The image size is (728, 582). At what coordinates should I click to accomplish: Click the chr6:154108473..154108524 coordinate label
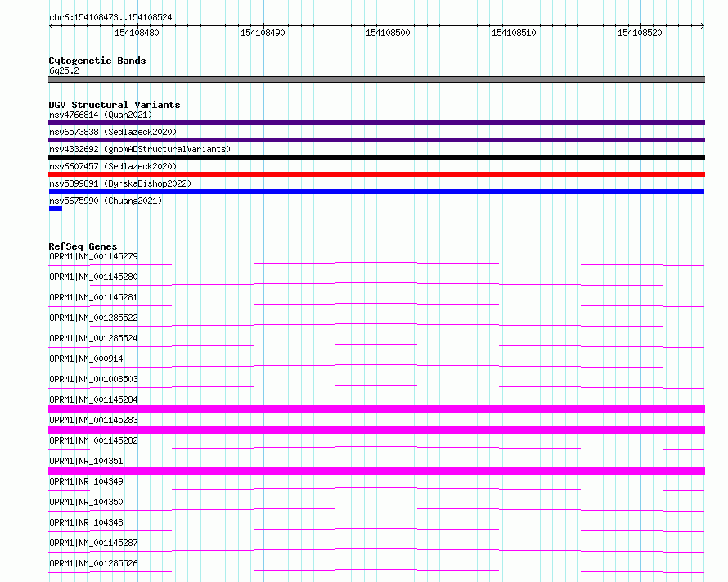pyautogui.click(x=110, y=17)
